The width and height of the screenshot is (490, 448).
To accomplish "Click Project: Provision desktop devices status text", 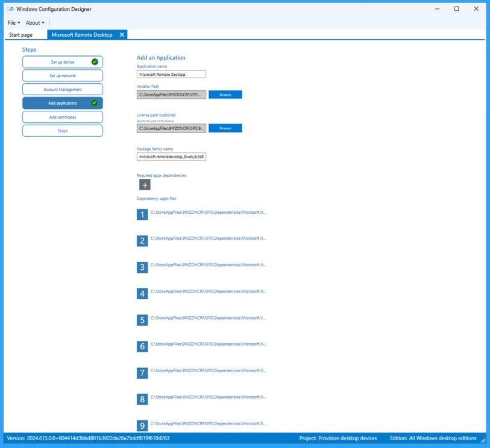I will [338, 438].
